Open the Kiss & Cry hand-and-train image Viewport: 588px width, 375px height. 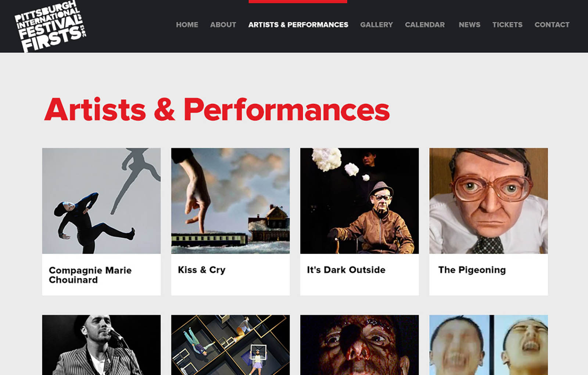[x=230, y=201]
